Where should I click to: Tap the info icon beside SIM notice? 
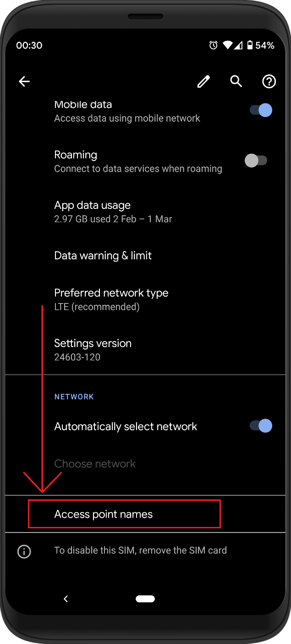24,551
